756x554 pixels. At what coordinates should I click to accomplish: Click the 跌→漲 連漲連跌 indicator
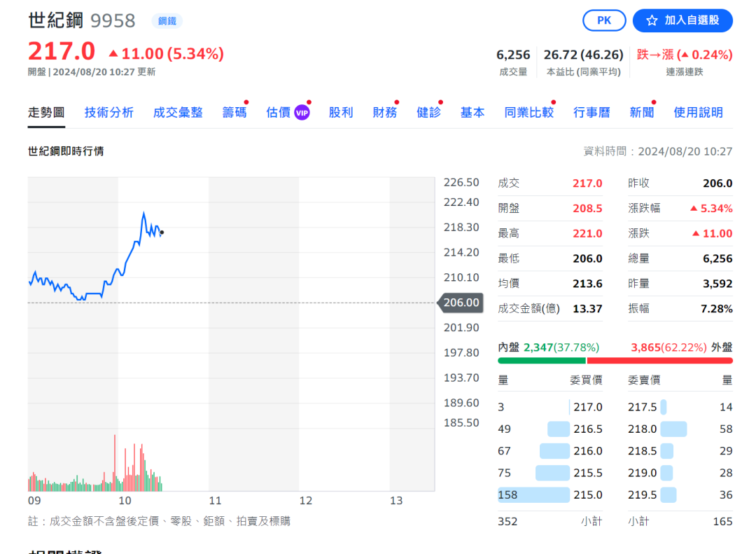tap(685, 55)
